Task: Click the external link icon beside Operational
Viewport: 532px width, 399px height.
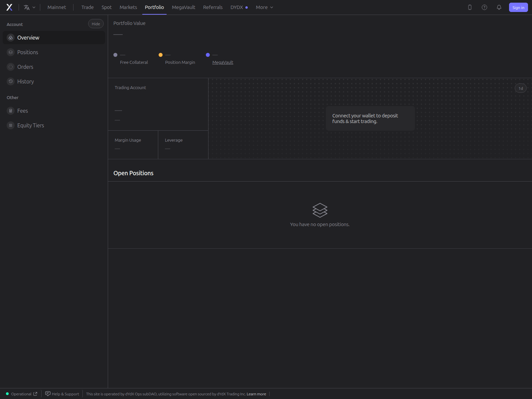Action: pyautogui.click(x=35, y=394)
